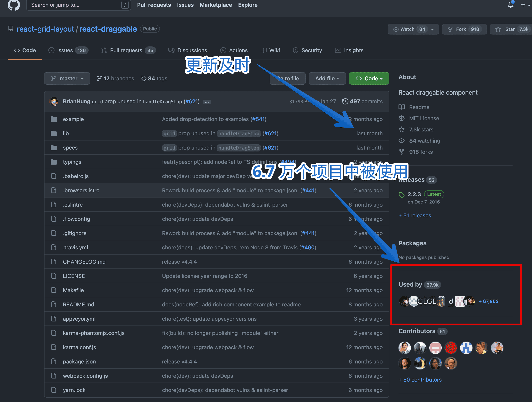This screenshot has height=402, width=532.
Task: Open webpack.config.js file icon
Action: 54,376
